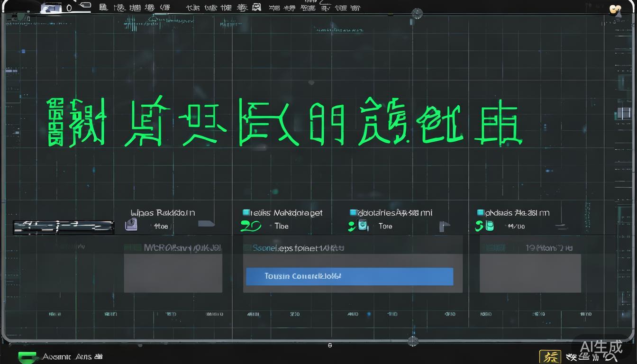Screen dimensions: 637x364
Task: Select the camera icon in the top-left toolbar
Action: point(51,7)
